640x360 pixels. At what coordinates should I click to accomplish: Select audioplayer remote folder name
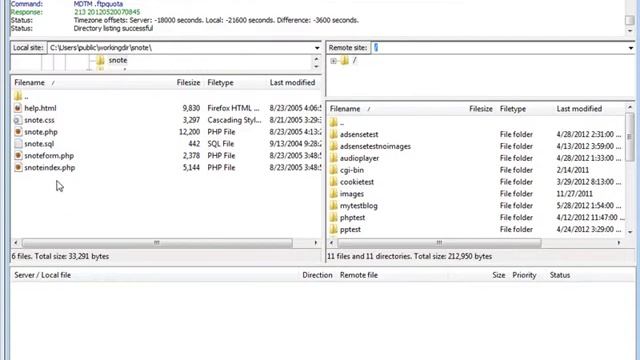click(359, 158)
